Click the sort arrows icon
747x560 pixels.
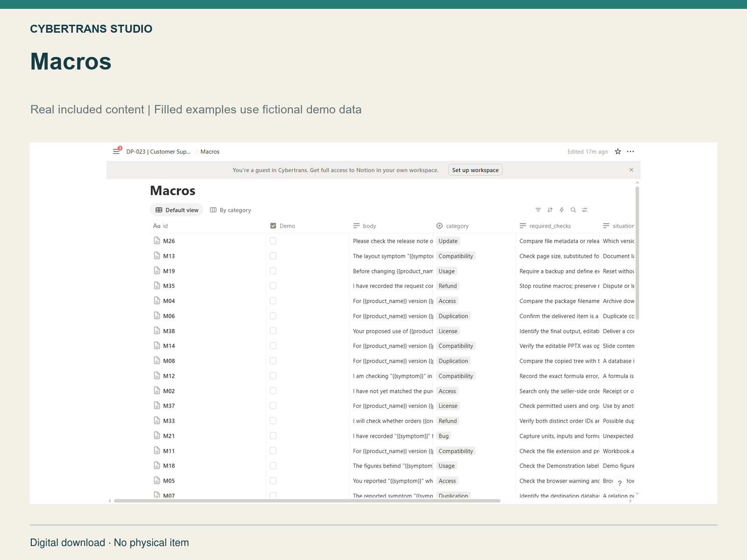550,210
